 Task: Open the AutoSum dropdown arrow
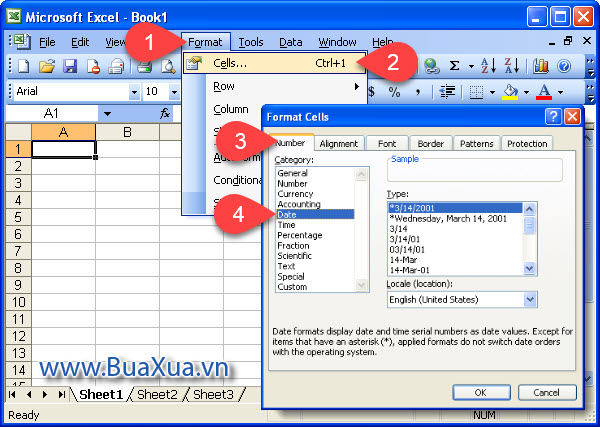[471, 66]
